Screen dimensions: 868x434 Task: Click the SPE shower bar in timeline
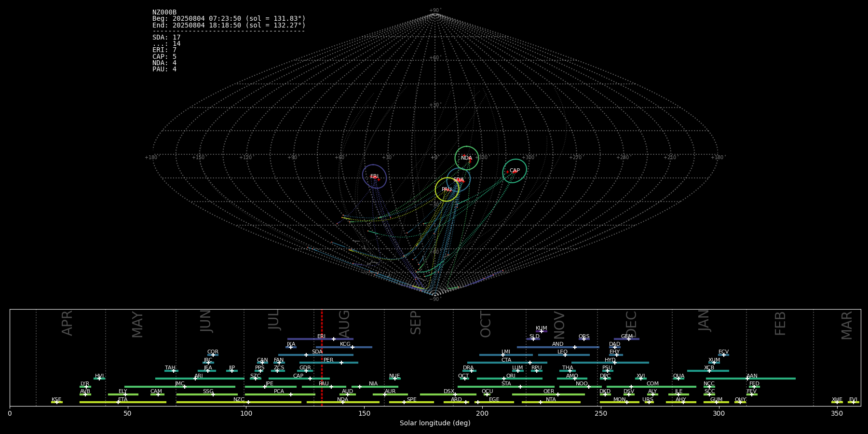411,402
